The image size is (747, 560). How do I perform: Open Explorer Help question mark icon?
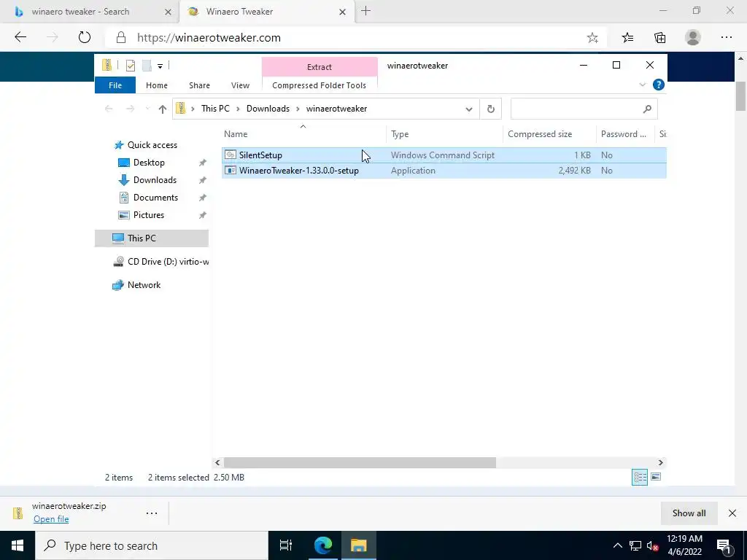(659, 85)
